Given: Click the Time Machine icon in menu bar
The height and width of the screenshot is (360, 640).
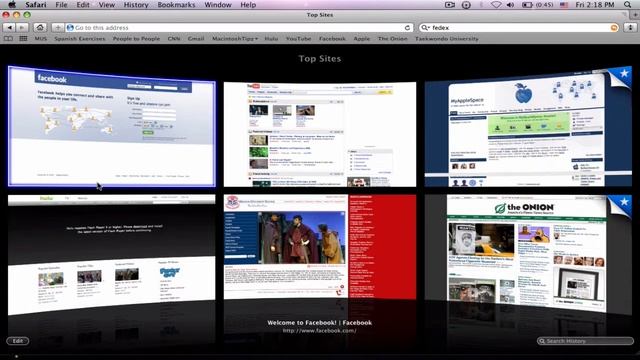Looking at the screenshot, I should pyautogui.click(x=466, y=5).
